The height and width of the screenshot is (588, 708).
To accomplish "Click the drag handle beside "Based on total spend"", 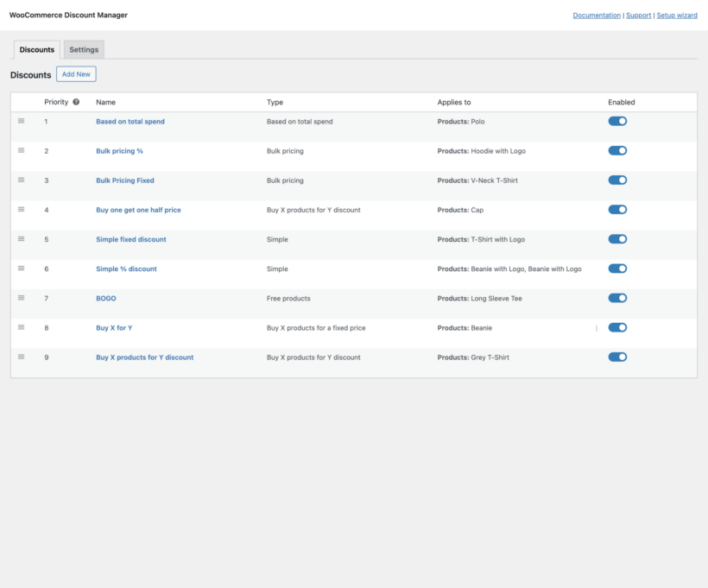I will (21, 121).
